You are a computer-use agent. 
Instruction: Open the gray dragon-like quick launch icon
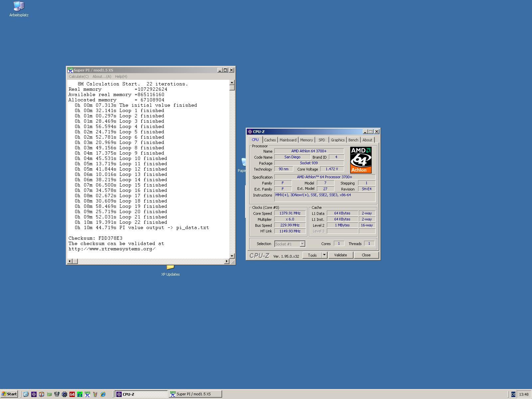pos(57,394)
